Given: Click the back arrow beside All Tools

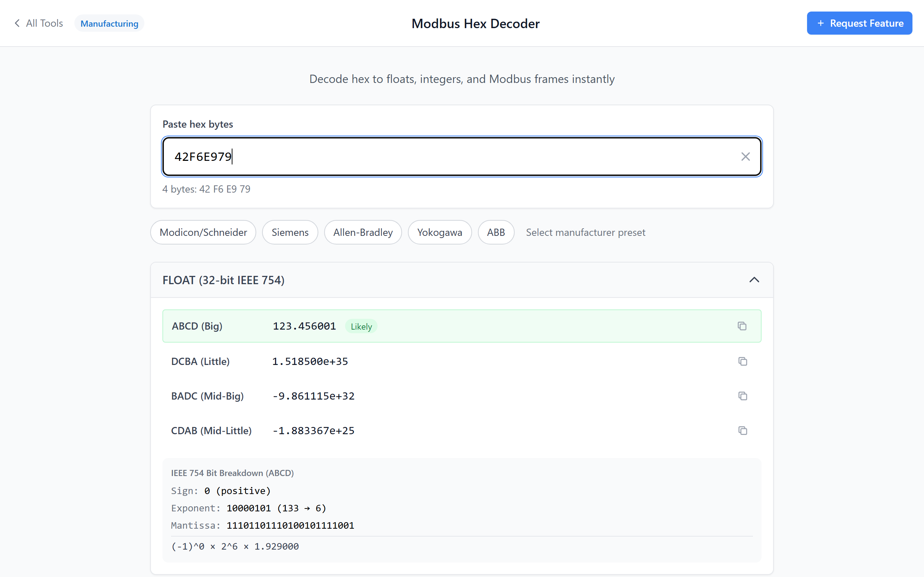Looking at the screenshot, I should pyautogui.click(x=17, y=23).
